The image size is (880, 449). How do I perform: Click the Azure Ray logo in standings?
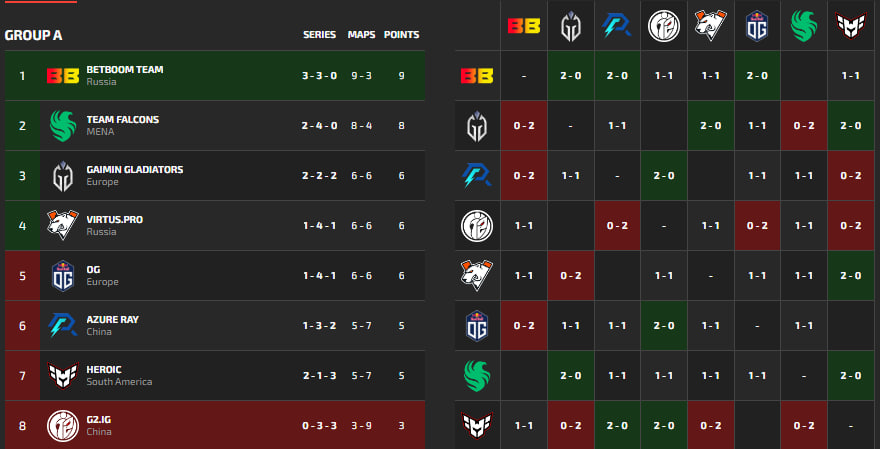(63, 326)
